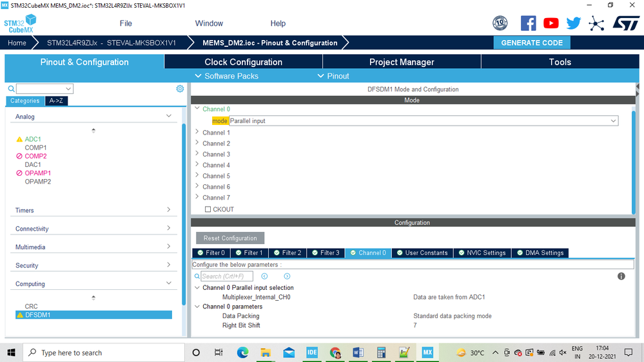Switch to Tools tab
This screenshot has height=362, width=644.
pyautogui.click(x=560, y=62)
